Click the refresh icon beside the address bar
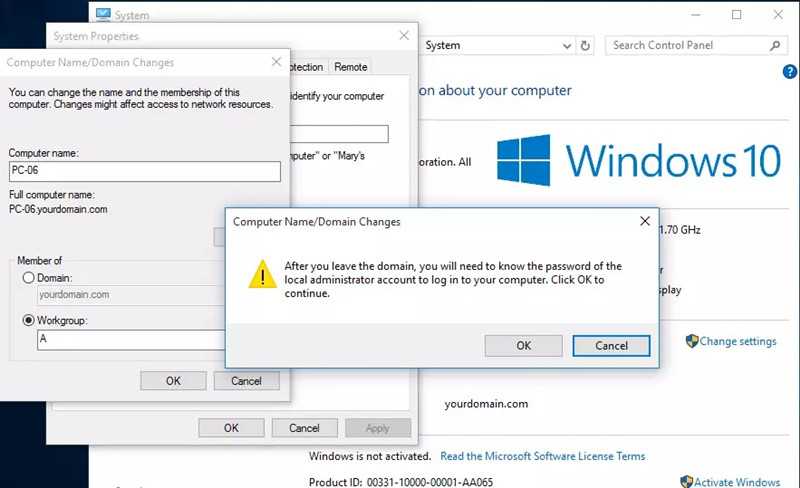 point(586,45)
